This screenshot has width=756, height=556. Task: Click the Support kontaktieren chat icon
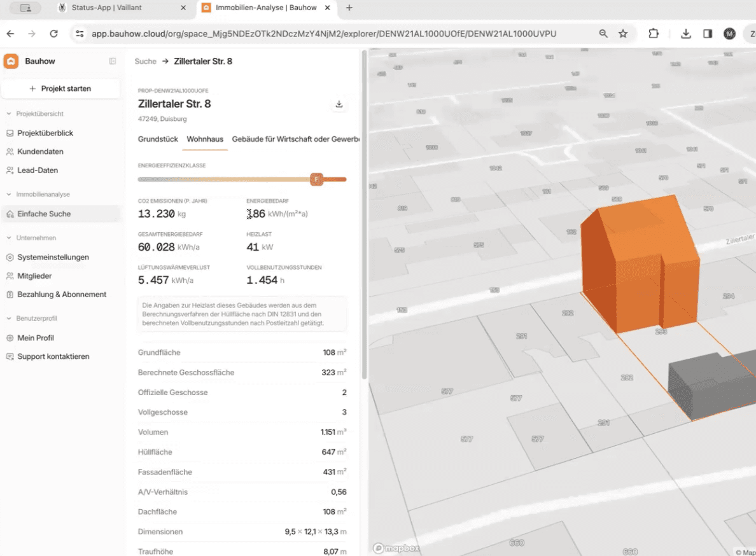coord(10,356)
